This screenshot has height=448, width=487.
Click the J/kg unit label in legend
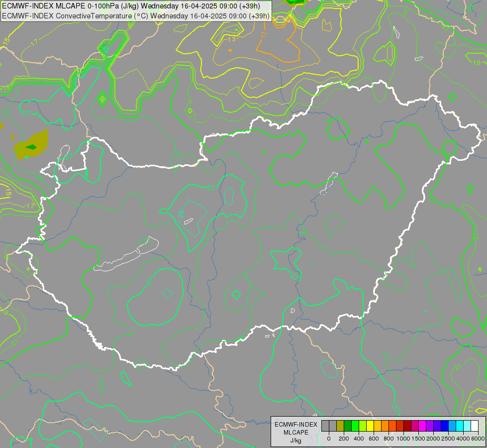[x=296, y=441]
